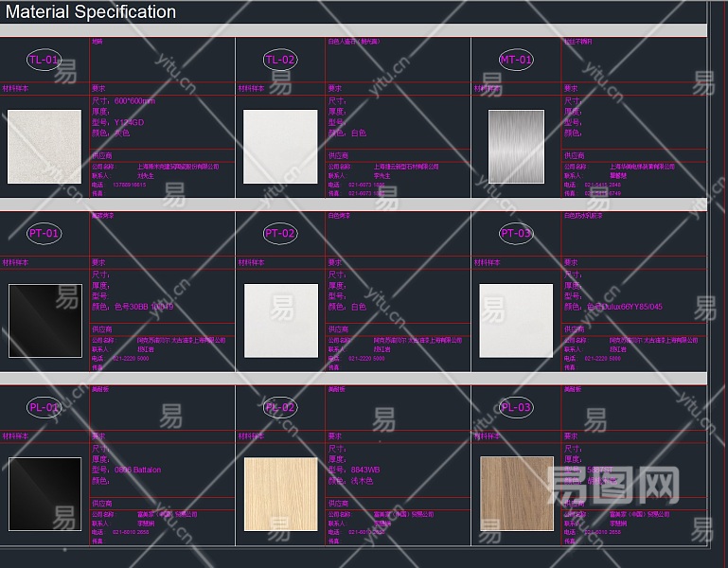Select the 0806 Battalon model text

point(137,470)
